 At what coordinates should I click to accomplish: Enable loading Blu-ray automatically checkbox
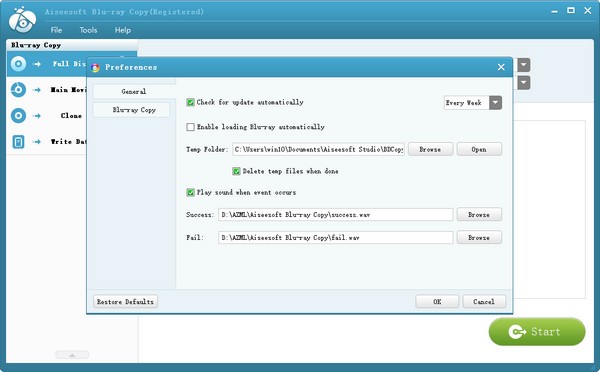coord(190,127)
